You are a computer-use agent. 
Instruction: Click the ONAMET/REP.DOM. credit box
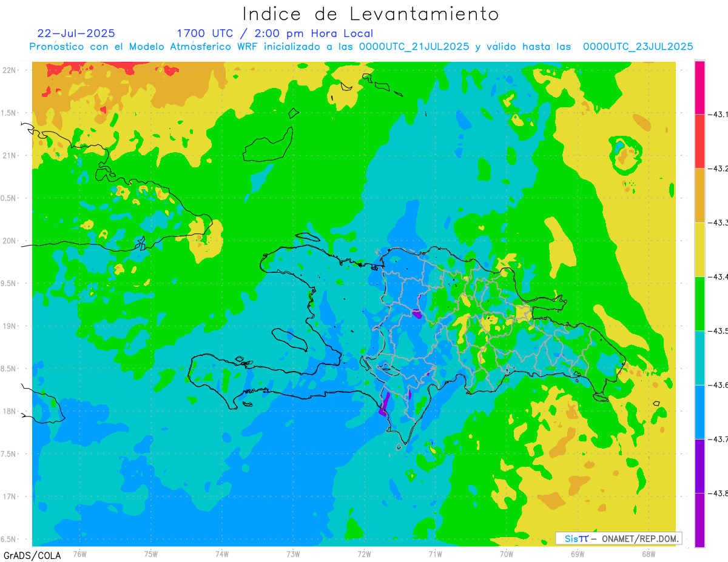point(619,538)
